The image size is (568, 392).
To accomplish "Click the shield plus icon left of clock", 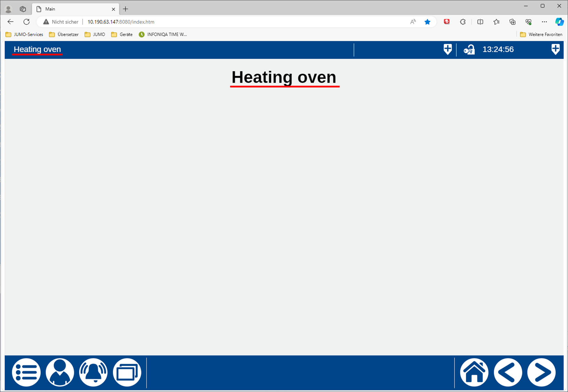I will [447, 49].
